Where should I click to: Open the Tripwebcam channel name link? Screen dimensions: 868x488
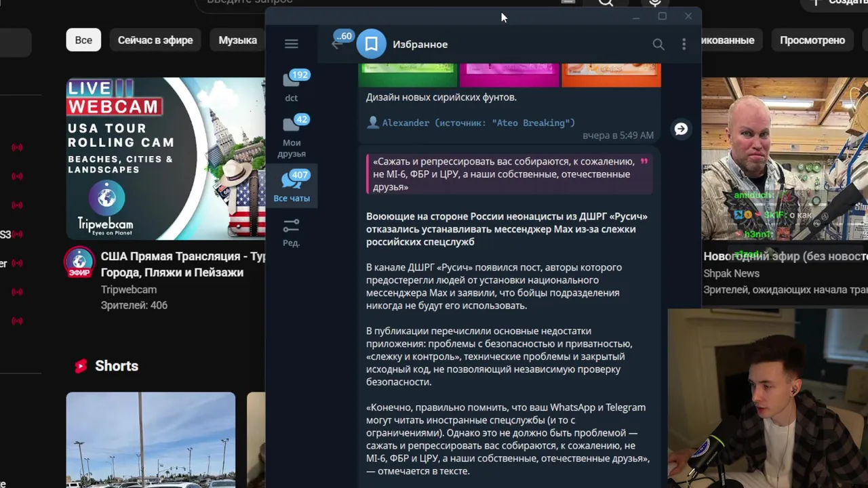point(129,289)
